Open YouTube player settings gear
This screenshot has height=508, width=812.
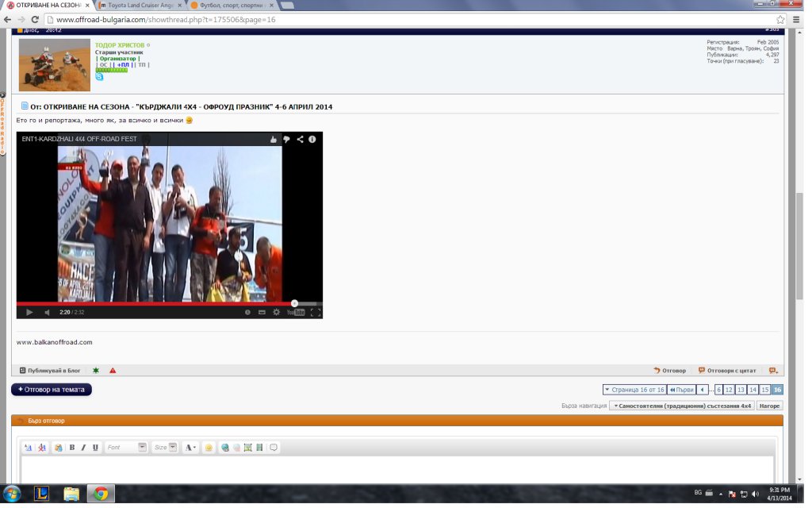(276, 312)
